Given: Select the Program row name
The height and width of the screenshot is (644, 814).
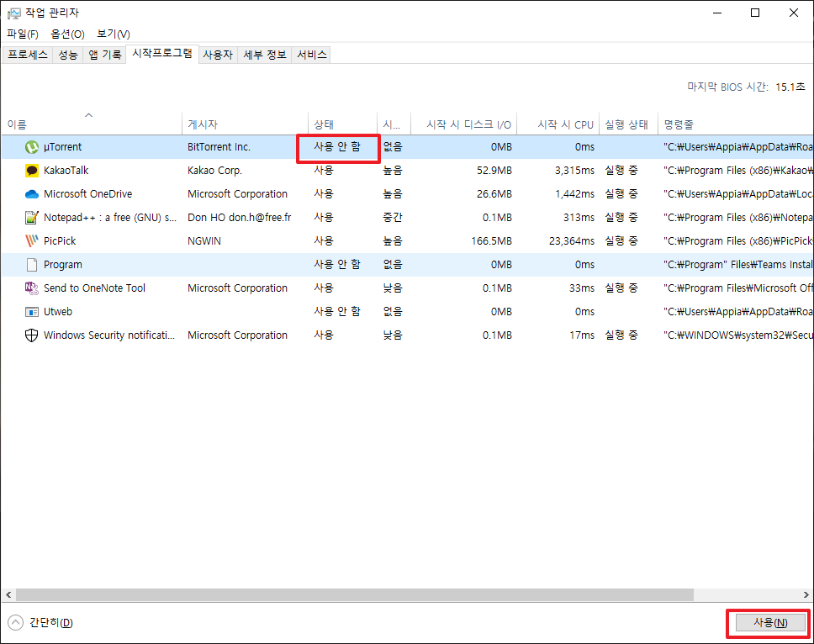Looking at the screenshot, I should (x=63, y=265).
